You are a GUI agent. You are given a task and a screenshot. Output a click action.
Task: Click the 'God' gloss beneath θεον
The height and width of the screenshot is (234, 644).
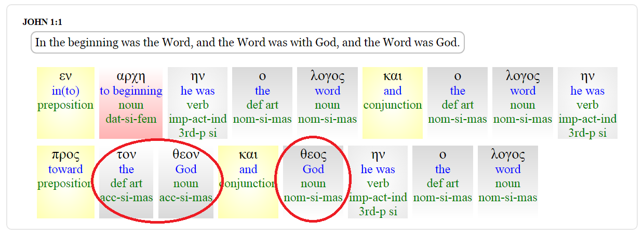point(186,170)
